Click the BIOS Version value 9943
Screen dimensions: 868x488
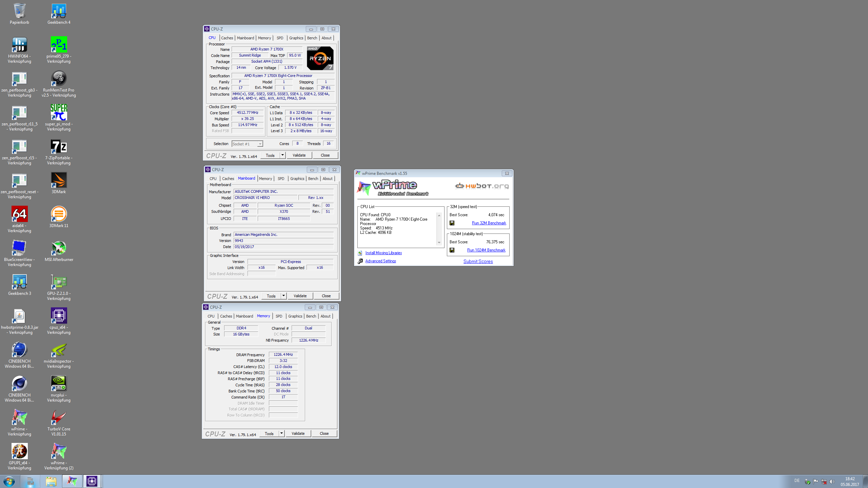(283, 241)
